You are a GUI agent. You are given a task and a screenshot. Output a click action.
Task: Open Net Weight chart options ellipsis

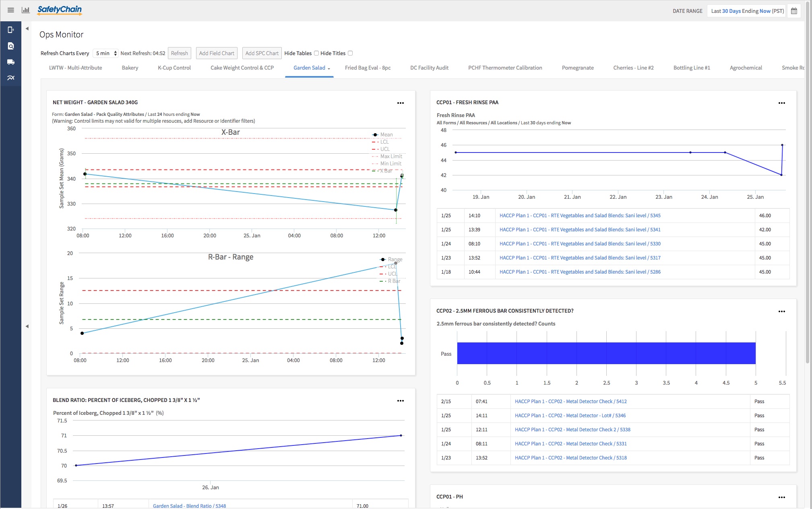coord(400,103)
